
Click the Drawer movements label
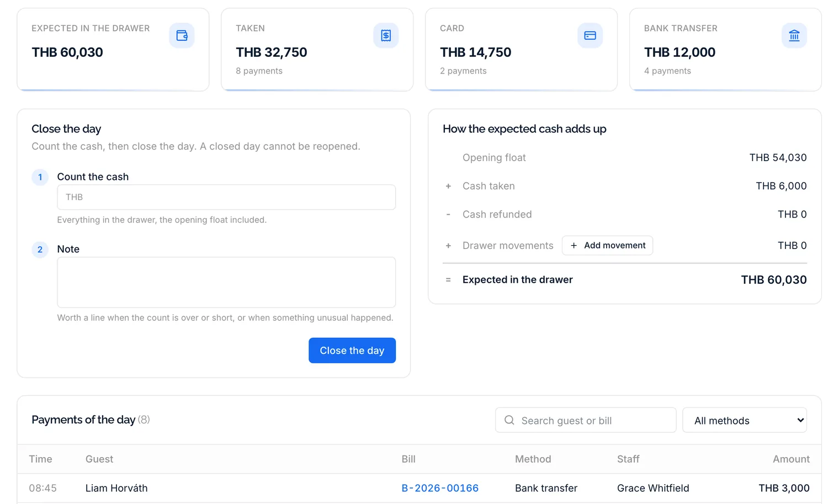click(508, 246)
